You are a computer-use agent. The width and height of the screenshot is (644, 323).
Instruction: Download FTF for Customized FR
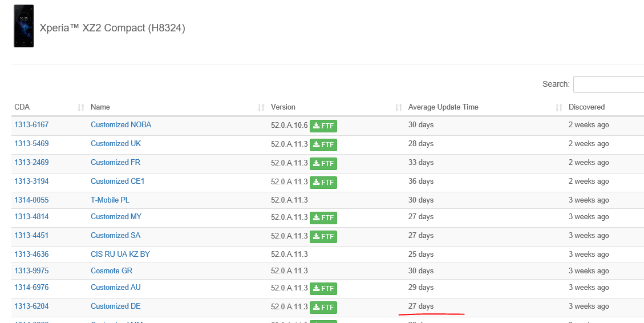323,164
